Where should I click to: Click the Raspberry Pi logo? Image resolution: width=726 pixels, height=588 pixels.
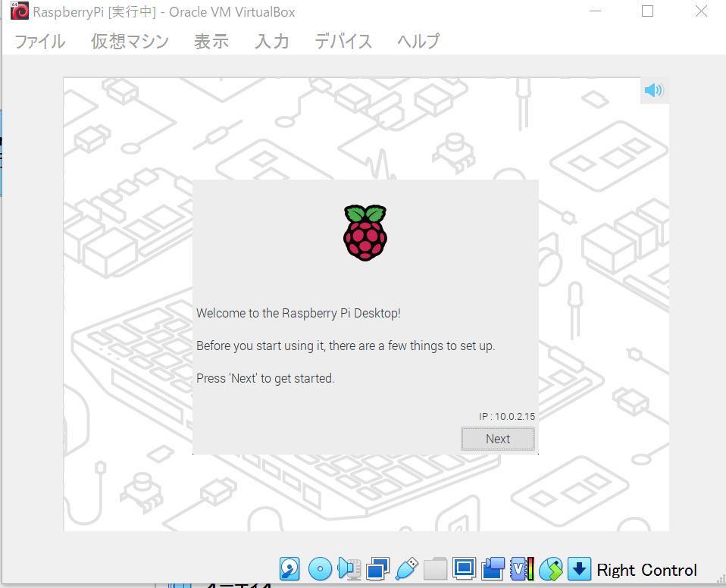(x=365, y=233)
